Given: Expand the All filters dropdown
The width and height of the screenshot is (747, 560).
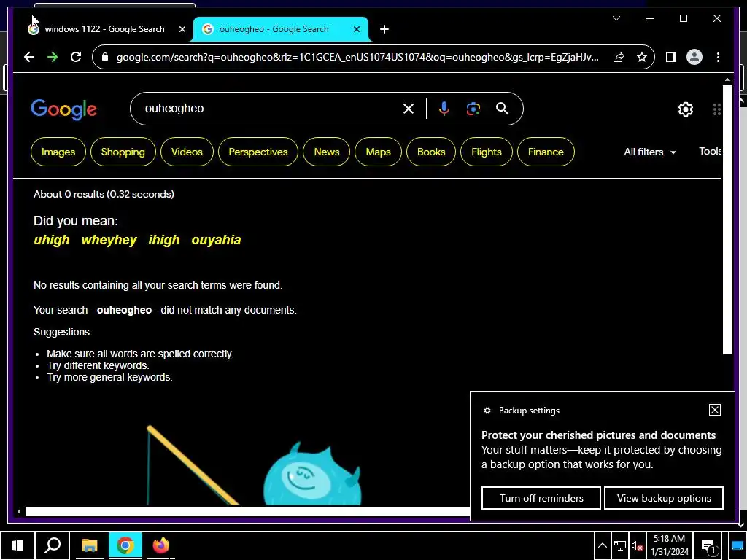Looking at the screenshot, I should pos(650,152).
